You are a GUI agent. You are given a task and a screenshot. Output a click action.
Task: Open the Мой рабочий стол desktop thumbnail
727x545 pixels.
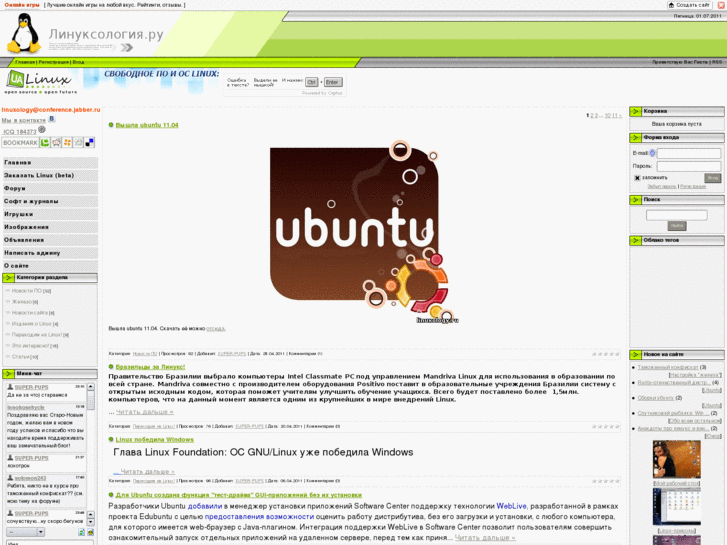click(x=677, y=459)
